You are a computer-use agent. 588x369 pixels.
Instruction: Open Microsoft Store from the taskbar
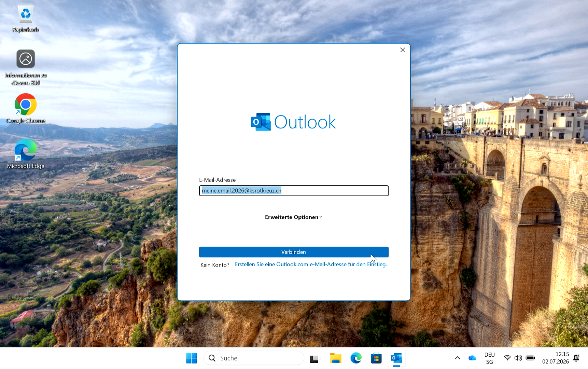(x=376, y=358)
